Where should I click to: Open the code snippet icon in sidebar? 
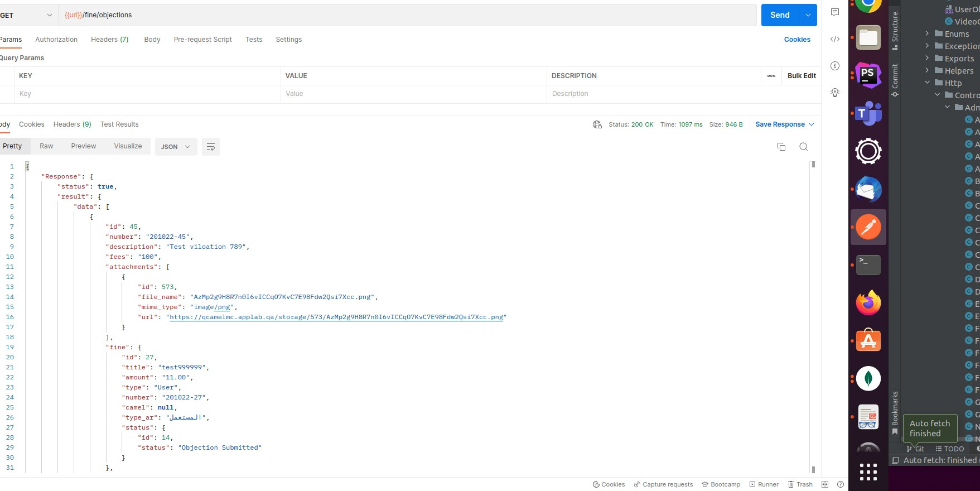[x=834, y=39]
